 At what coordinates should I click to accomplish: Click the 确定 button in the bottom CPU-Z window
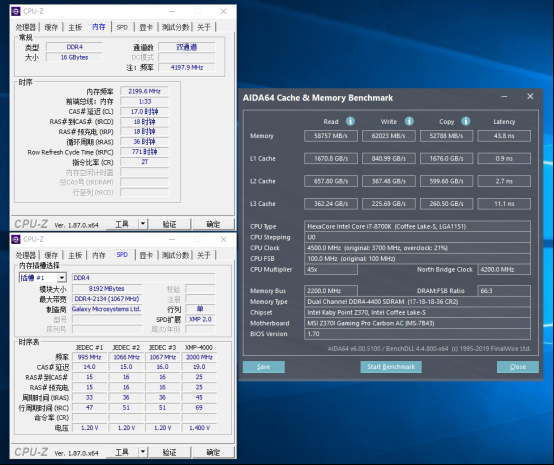point(213,452)
